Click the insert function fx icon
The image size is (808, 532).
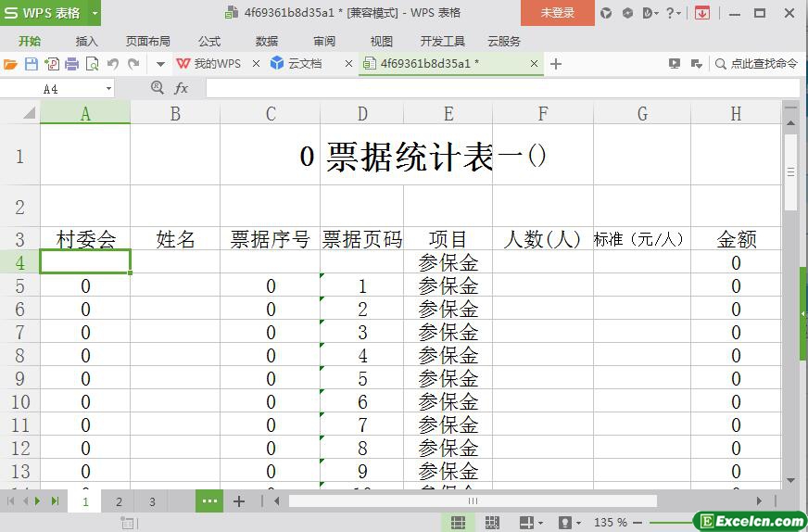[x=181, y=88]
